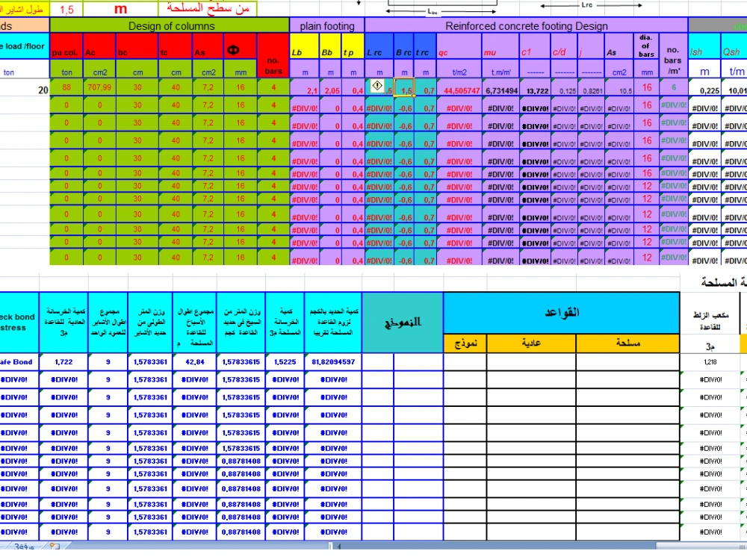Click the cyan 'Qsh' header cell
This screenshot has width=747, height=560.
point(734,46)
